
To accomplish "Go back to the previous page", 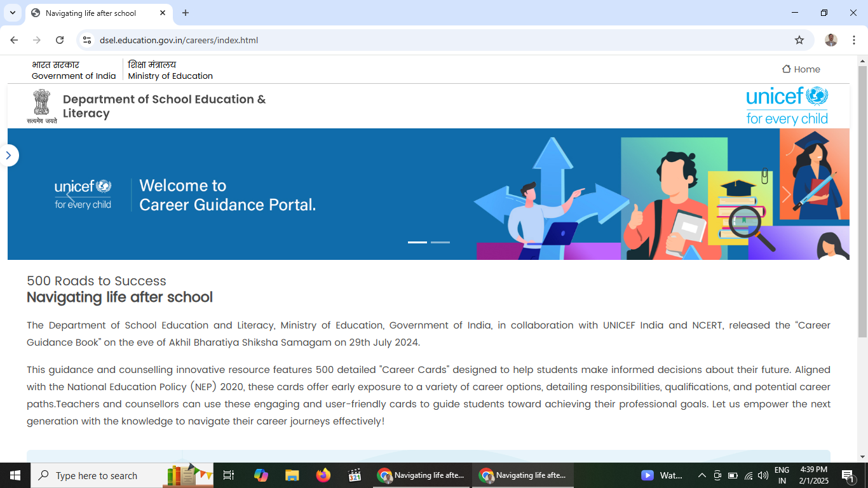I will point(14,40).
